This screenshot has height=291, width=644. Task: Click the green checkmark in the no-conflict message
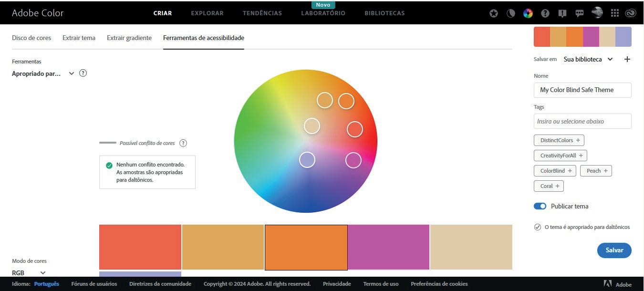pos(109,166)
